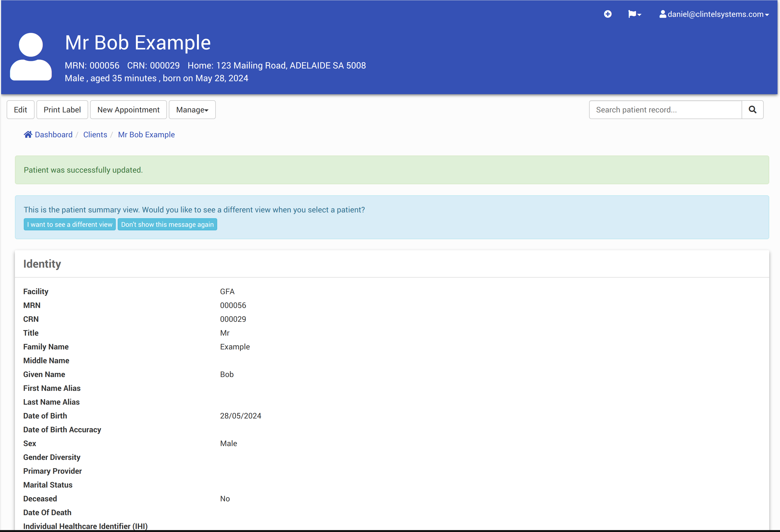Click the plus circle icon in header

pos(608,14)
